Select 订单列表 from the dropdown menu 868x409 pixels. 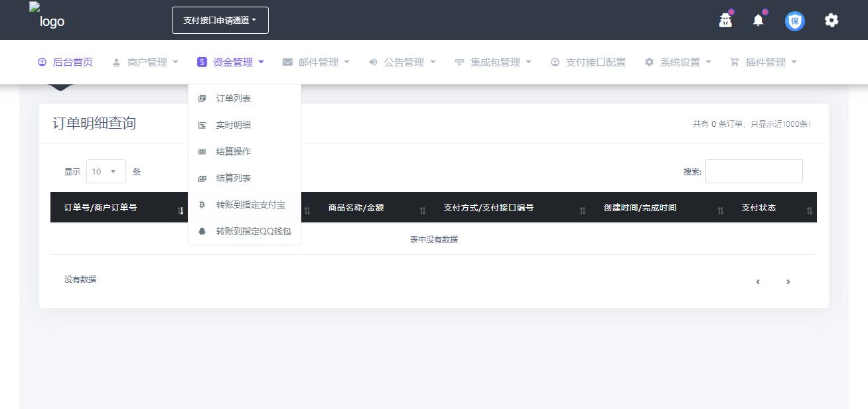(233, 99)
